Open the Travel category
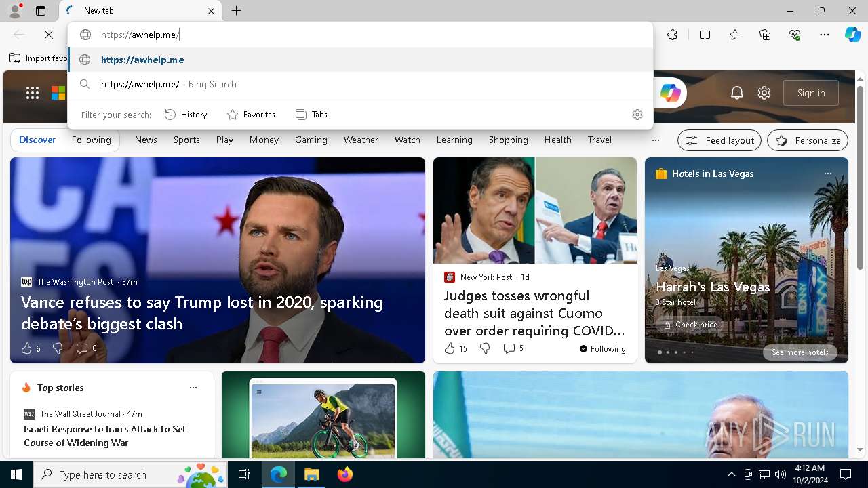Viewport: 868px width, 488px height. pos(599,140)
